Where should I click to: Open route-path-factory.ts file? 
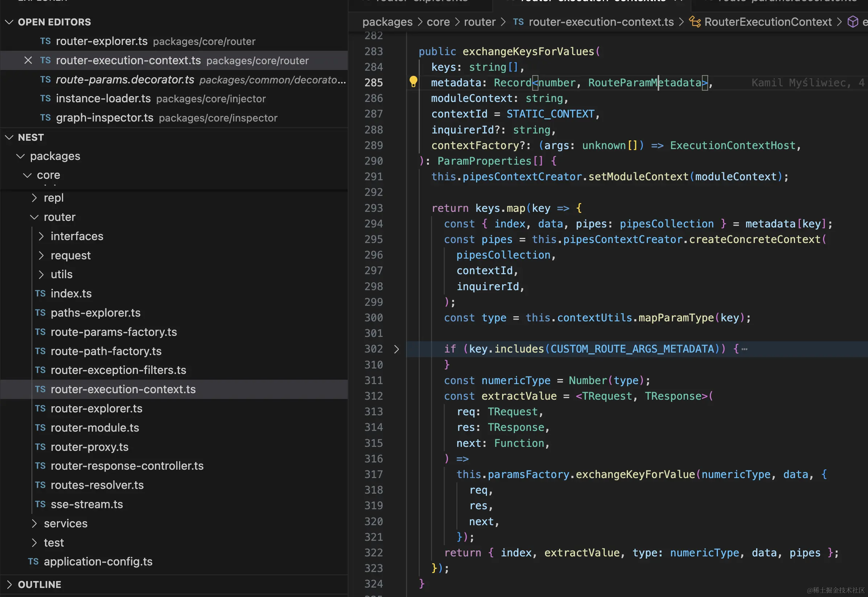coord(174,351)
